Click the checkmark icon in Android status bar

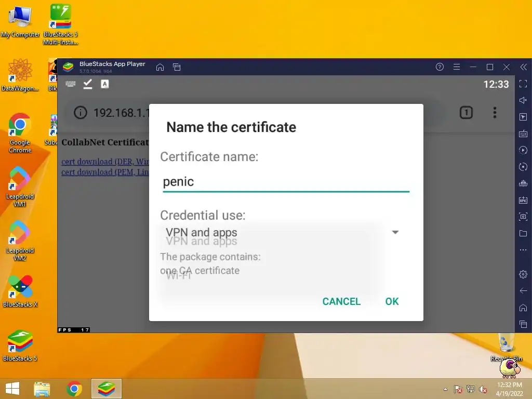click(88, 84)
